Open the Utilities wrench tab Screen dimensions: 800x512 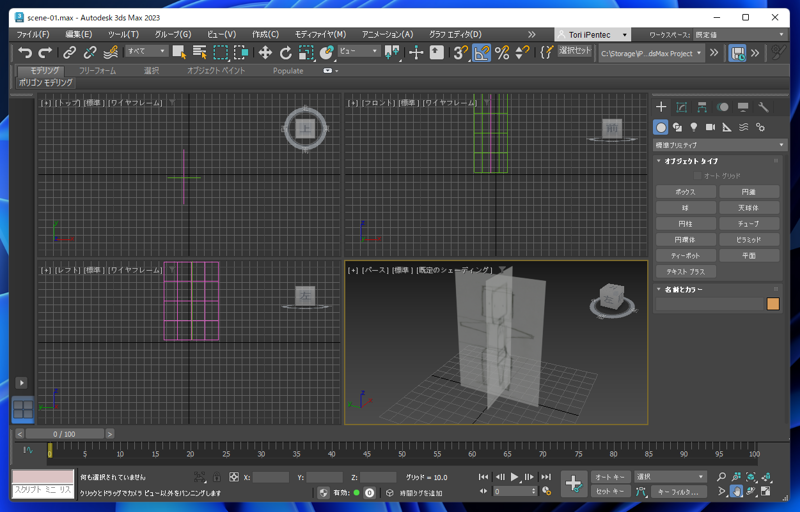[763, 107]
